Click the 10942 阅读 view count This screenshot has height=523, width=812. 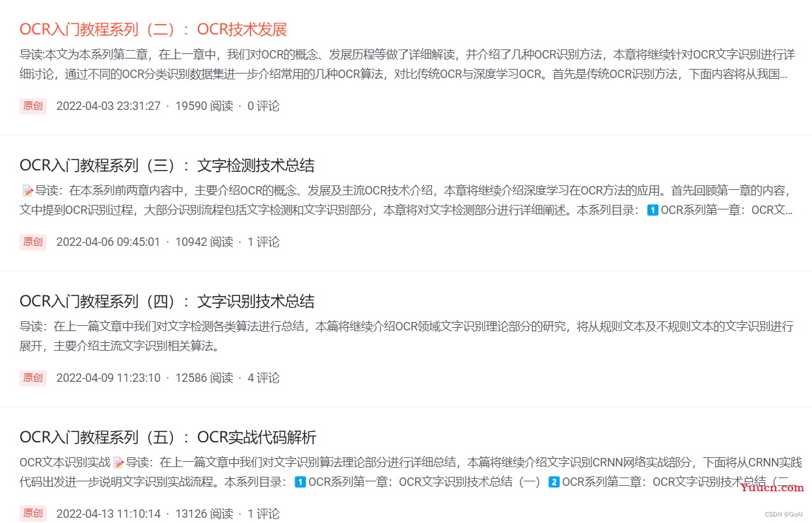click(x=204, y=242)
